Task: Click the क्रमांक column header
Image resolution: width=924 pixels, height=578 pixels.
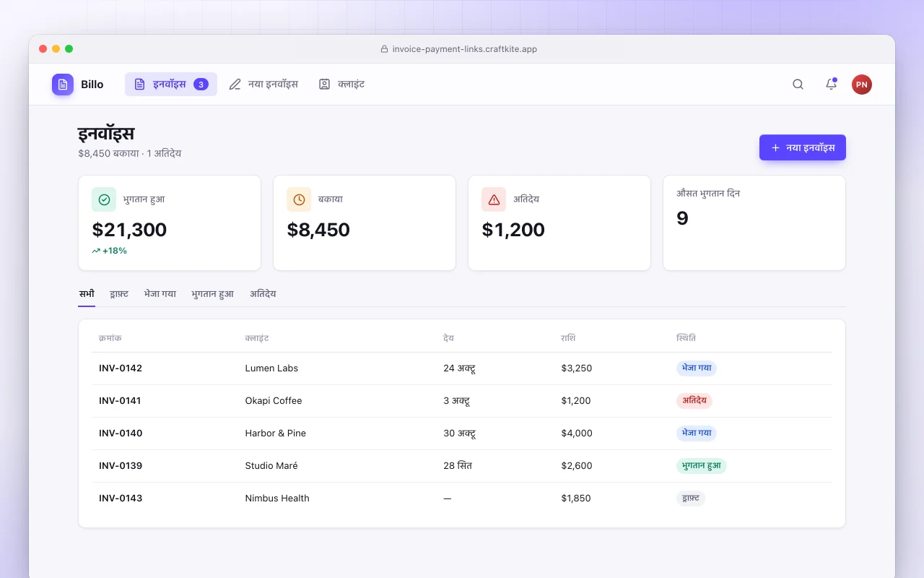Action: coord(110,338)
